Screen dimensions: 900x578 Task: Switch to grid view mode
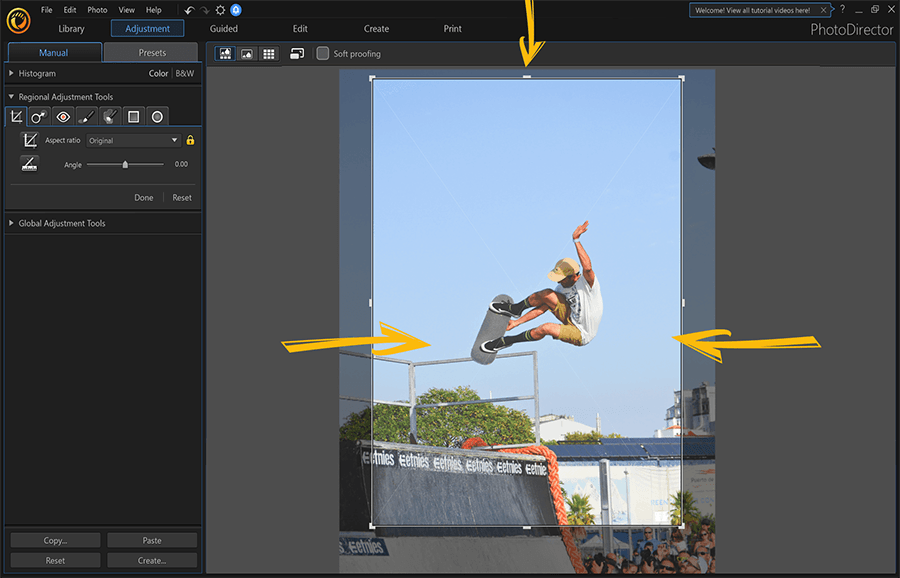[268, 53]
